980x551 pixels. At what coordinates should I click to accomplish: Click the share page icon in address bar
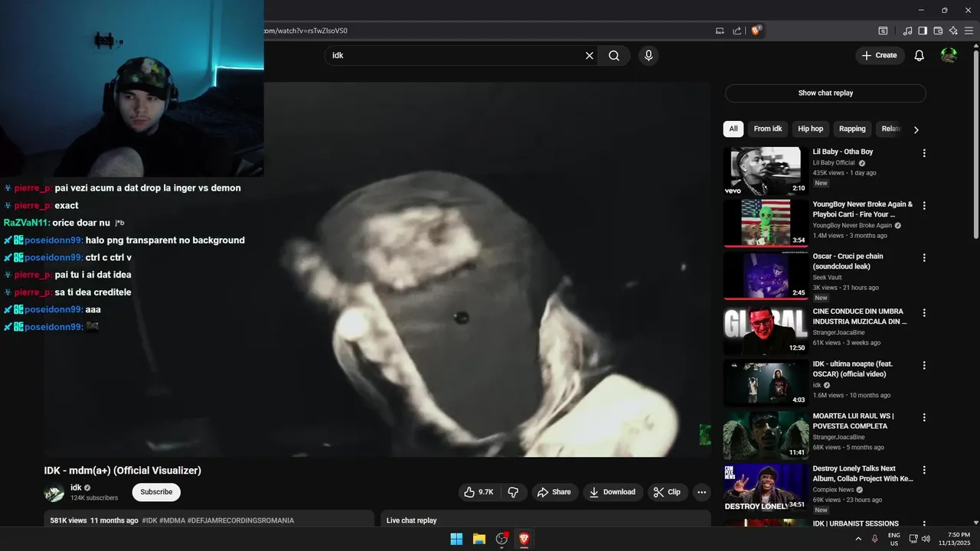point(737,31)
